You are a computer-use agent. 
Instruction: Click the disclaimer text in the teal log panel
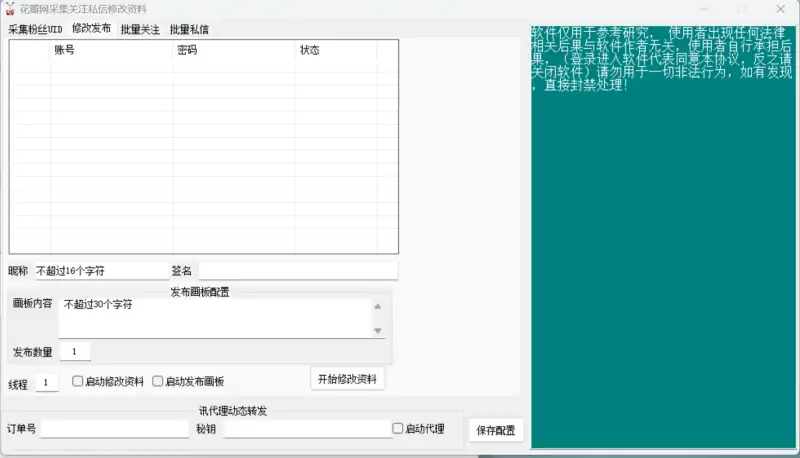pyautogui.click(x=662, y=59)
